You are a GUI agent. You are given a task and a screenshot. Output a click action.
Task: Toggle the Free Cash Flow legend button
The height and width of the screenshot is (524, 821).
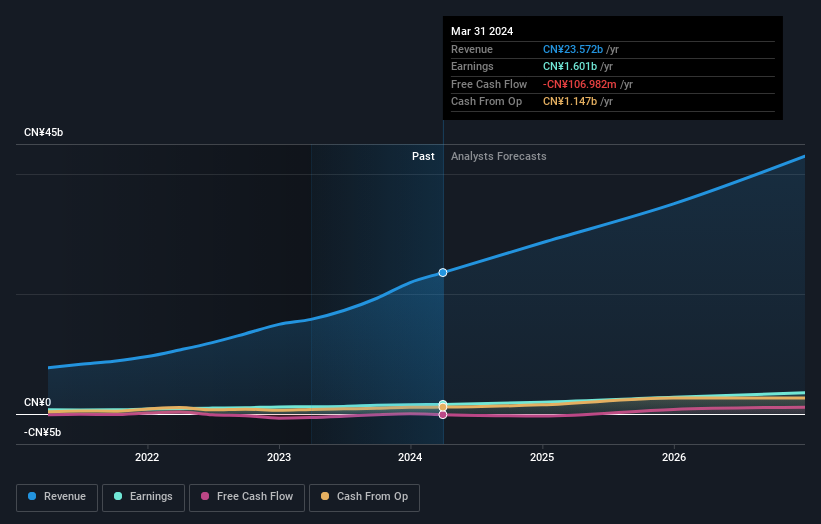(247, 497)
